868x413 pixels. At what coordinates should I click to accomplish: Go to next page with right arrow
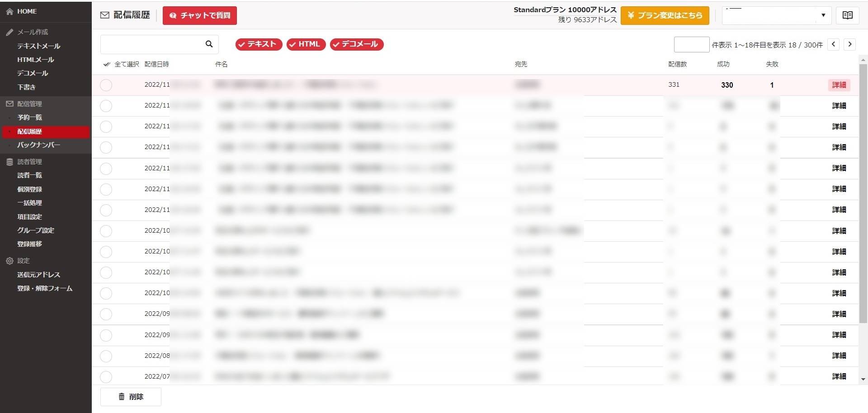pyautogui.click(x=850, y=44)
